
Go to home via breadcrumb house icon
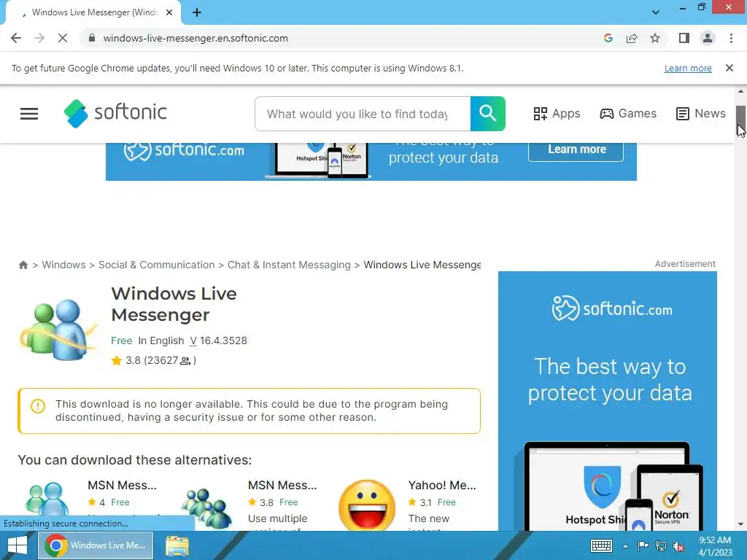(x=23, y=265)
